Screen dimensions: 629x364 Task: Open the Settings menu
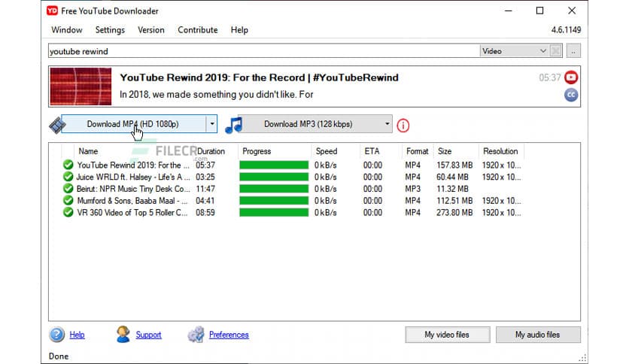pyautogui.click(x=110, y=30)
